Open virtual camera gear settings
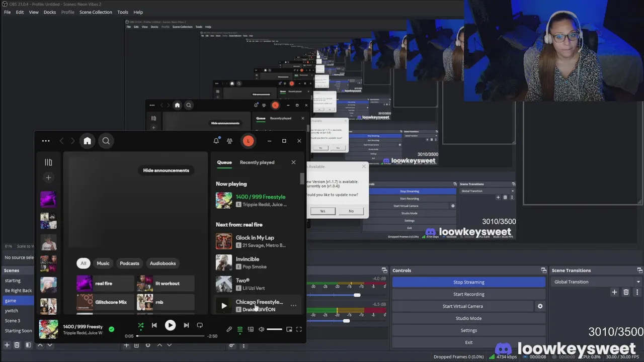 pos(540,306)
